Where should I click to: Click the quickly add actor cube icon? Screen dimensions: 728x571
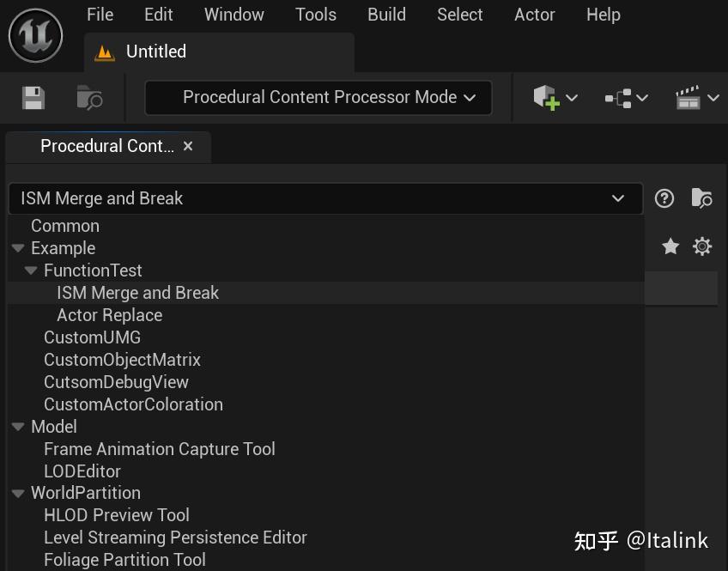click(x=548, y=97)
